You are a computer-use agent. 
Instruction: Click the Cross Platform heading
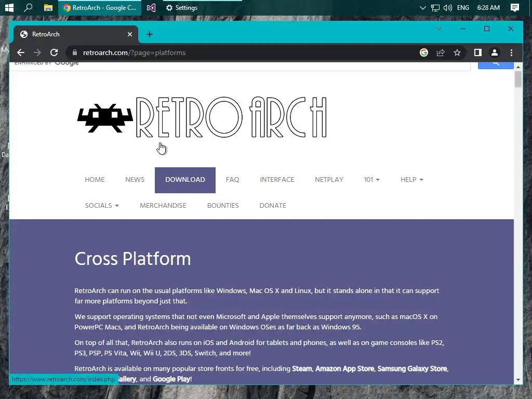click(132, 259)
